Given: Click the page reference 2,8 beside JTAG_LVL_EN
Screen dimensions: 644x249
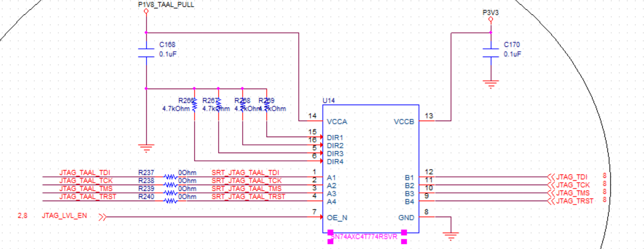Looking at the screenshot, I should click(22, 216).
